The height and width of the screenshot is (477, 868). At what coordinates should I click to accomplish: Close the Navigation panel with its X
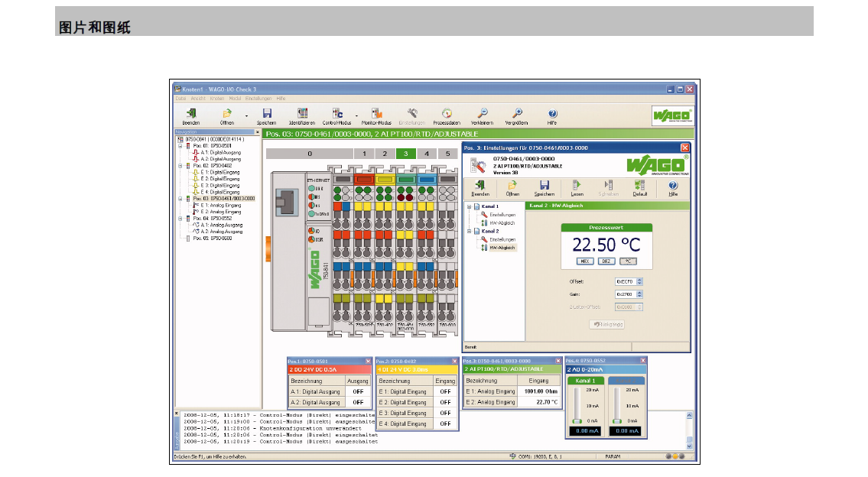[257, 132]
